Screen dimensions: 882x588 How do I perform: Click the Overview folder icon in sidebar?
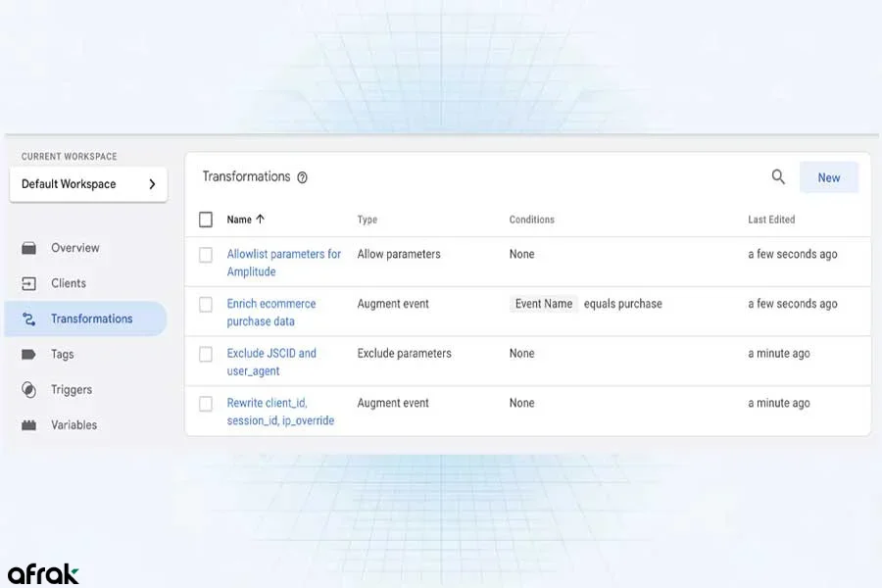point(29,248)
